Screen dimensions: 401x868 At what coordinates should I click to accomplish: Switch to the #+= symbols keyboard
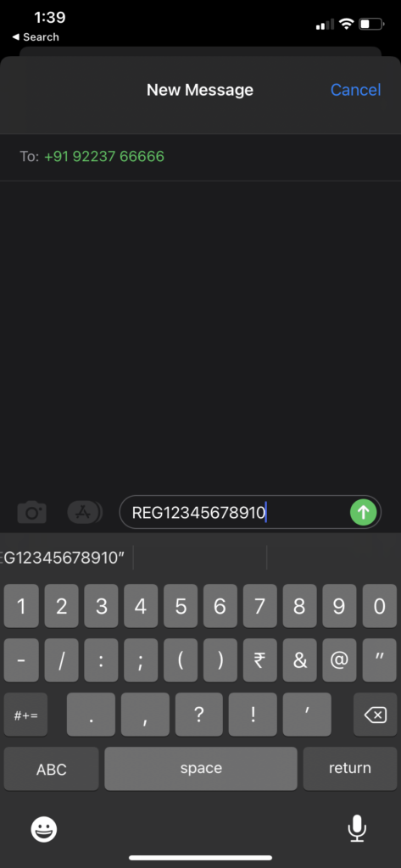click(x=25, y=715)
